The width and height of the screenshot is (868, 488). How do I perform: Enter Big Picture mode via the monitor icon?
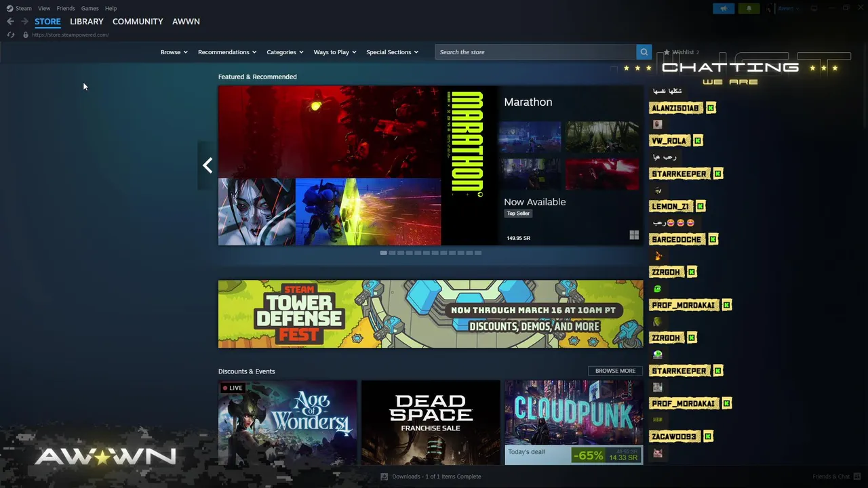(814, 8)
